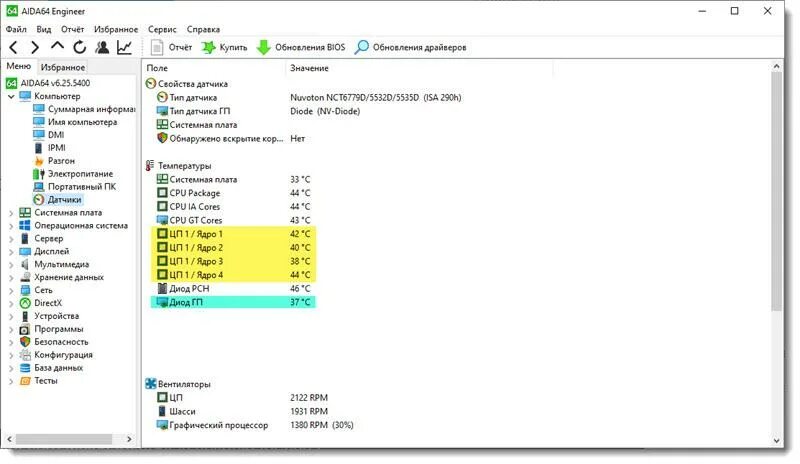Select the Разгон overclock tree item
Screen dimensions: 800x464
(54, 161)
